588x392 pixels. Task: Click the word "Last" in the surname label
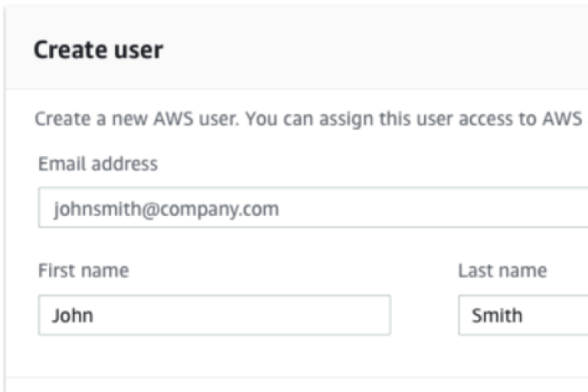474,270
